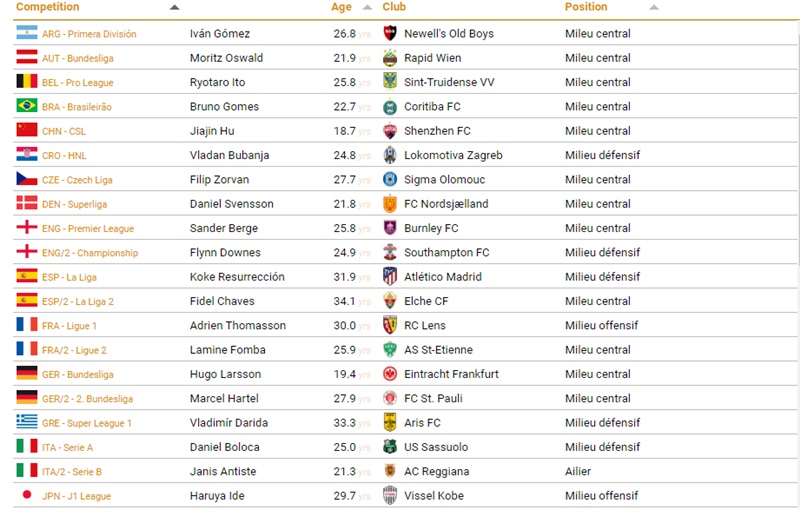Click the Southampton FC crest
The image size is (800, 516).
[390, 252]
